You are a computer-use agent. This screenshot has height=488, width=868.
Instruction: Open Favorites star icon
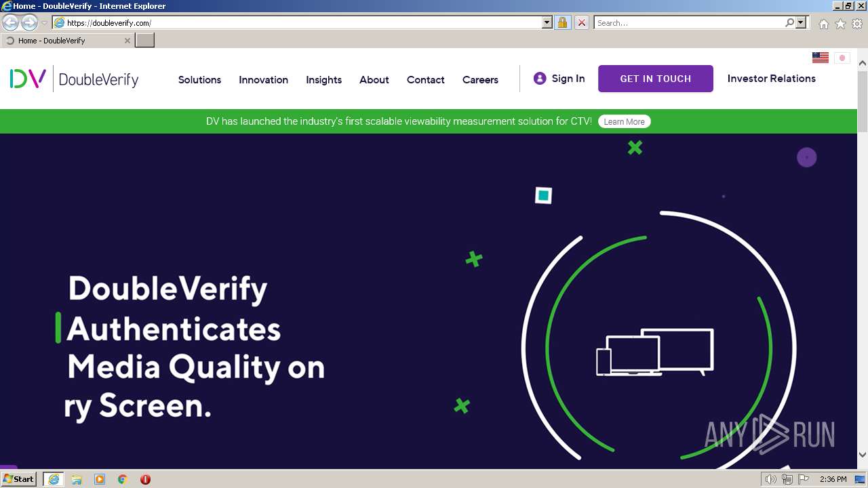click(840, 24)
